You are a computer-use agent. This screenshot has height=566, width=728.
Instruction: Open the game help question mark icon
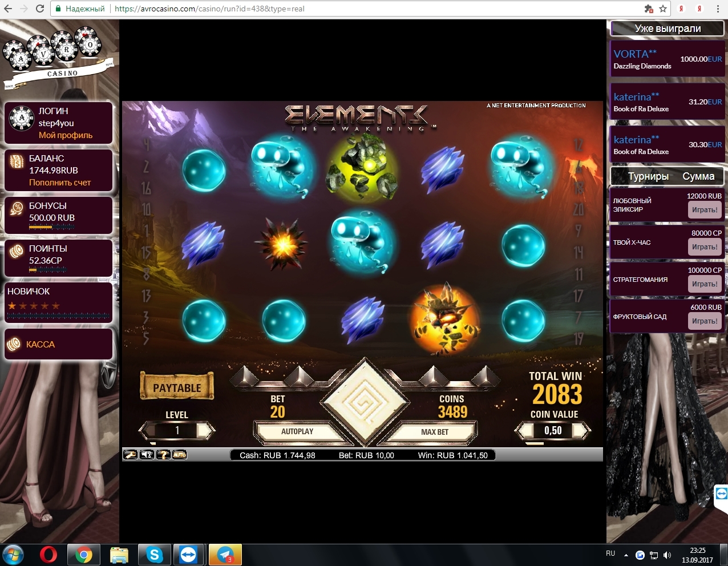(163, 455)
